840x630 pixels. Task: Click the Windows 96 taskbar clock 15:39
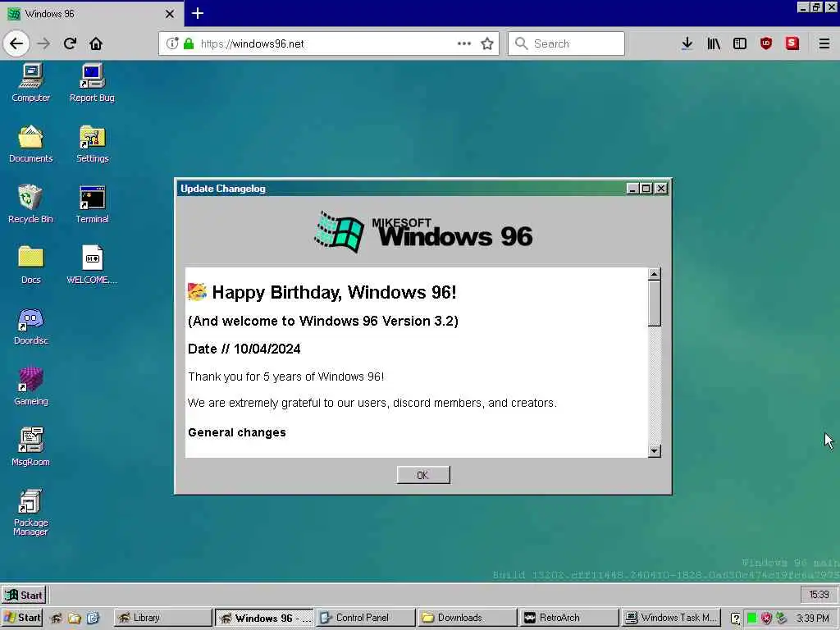coord(819,595)
